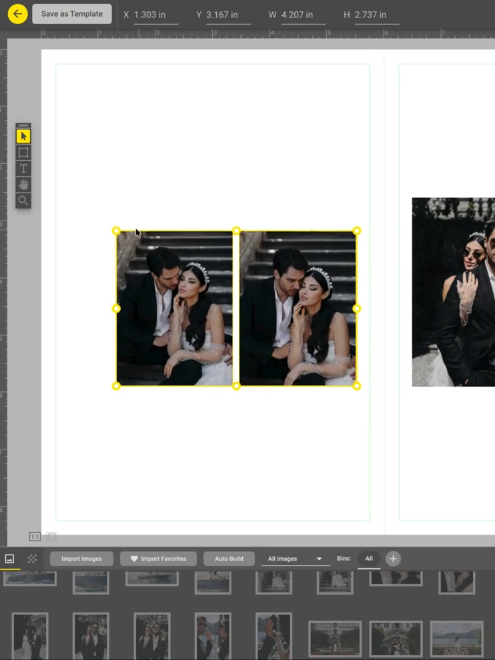Click the yellow back arrow button

[18, 14]
